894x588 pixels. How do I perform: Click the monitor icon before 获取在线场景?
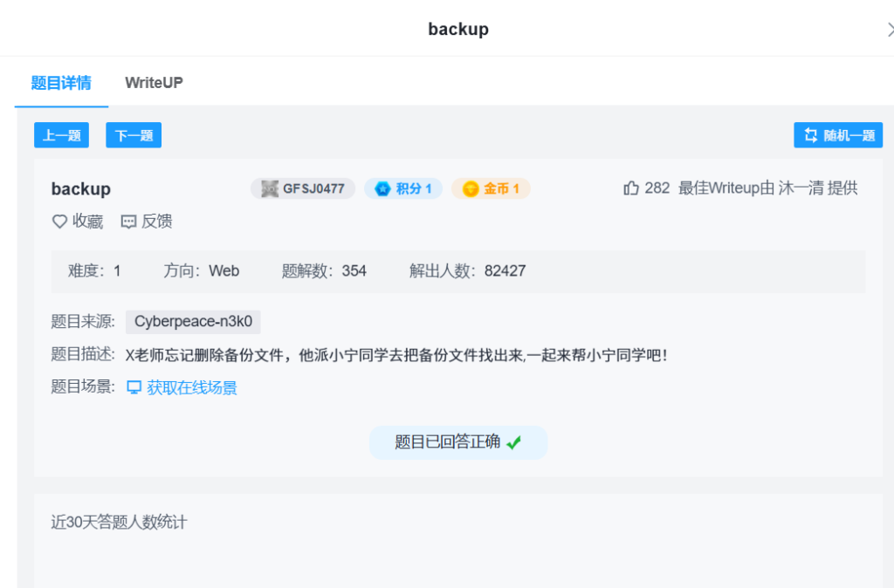click(134, 387)
